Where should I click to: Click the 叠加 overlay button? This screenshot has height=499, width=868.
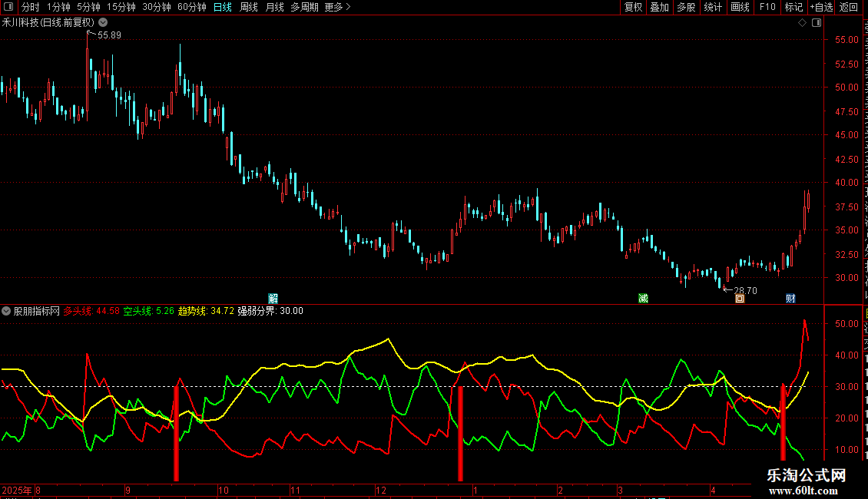[x=660, y=7]
